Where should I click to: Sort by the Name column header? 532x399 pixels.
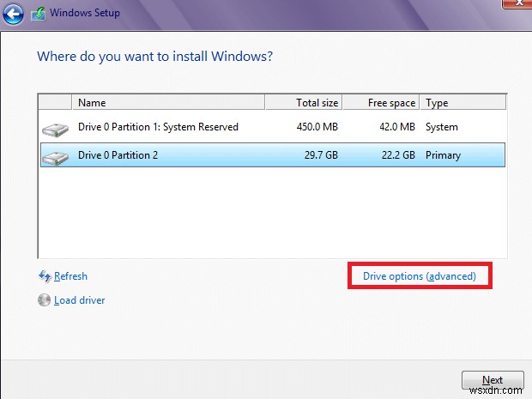(x=168, y=103)
